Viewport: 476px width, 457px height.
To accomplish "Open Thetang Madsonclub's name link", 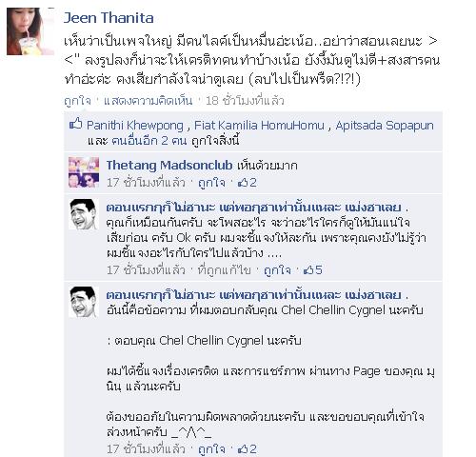I will (x=169, y=166).
